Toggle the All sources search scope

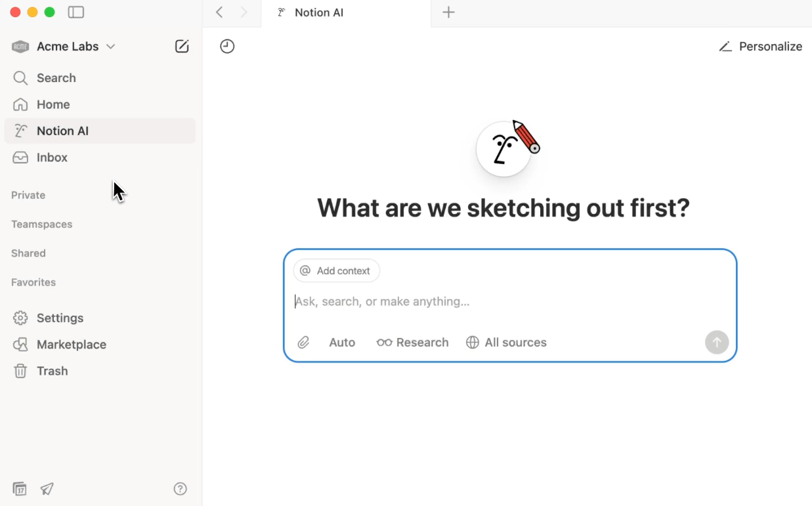click(506, 342)
